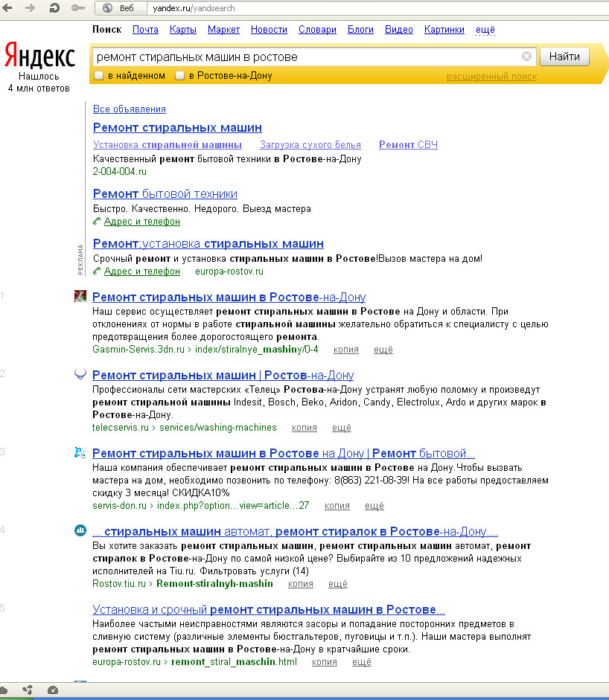
Task: Open cached 'копия' of europa-rostov.ru remont_stiral_maschin result
Action: pos(325,662)
